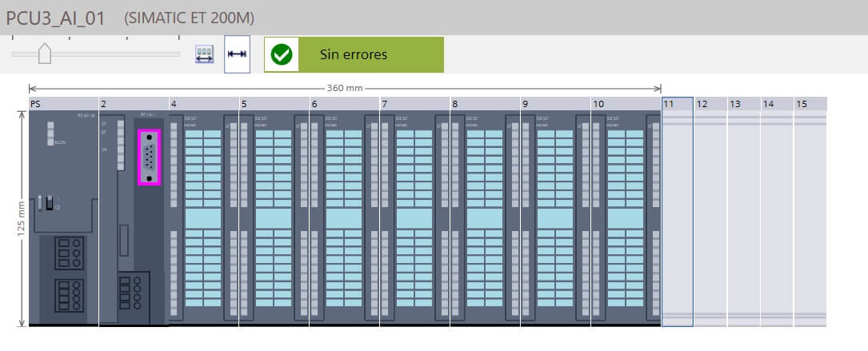Select the analog module in slot 10
This screenshot has width=868, height=351.
(x=626, y=217)
